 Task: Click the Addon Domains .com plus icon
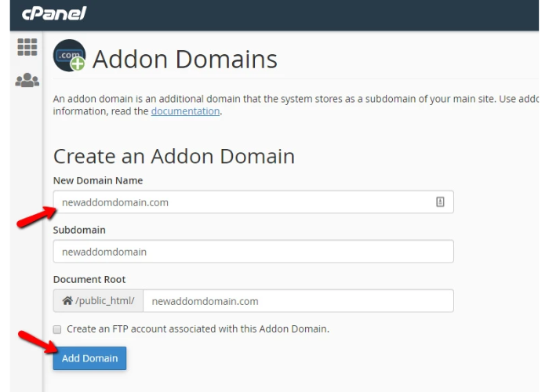(69, 56)
